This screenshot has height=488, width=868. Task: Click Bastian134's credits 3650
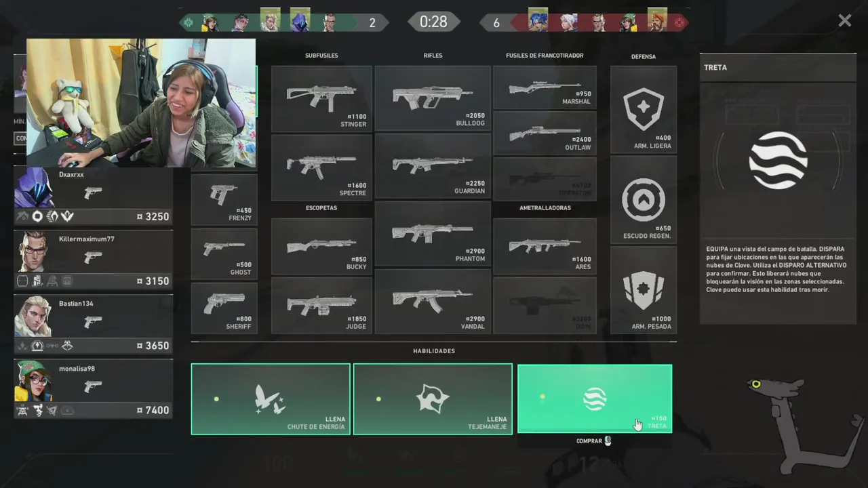(153, 346)
